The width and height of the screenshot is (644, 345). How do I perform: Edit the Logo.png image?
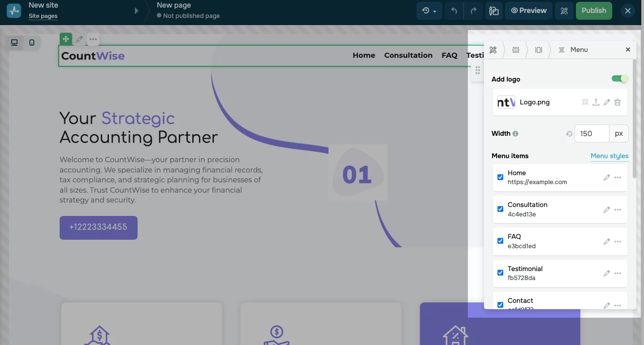[x=607, y=102]
